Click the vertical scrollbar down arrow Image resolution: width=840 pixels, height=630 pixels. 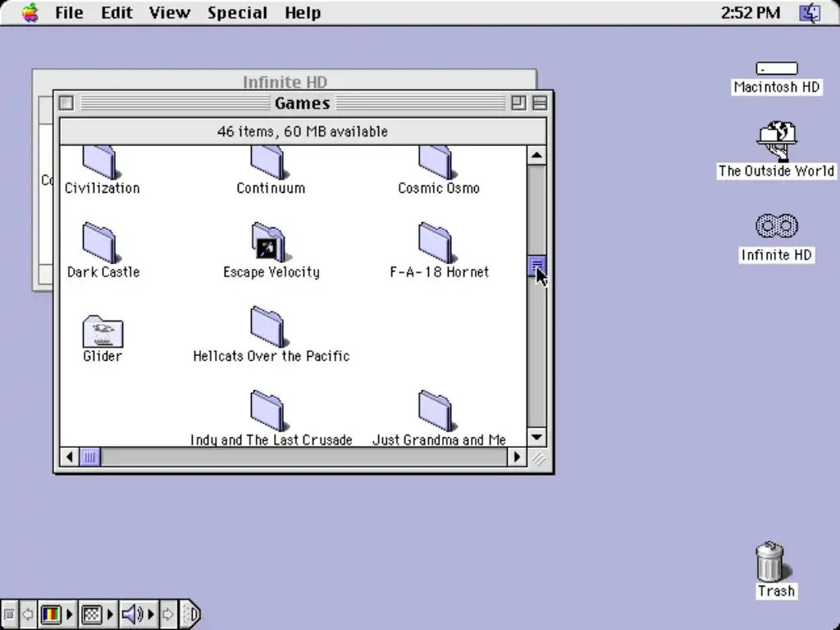point(536,437)
